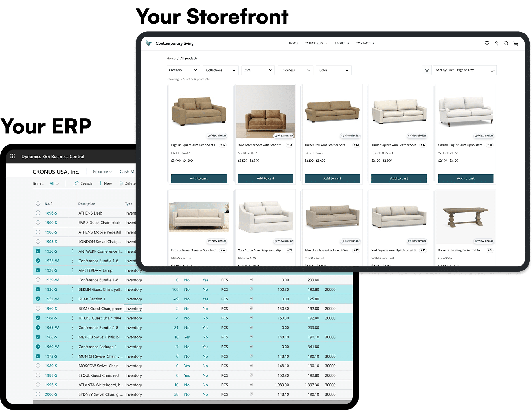
Task: Click View similar on Big Sur Square Arm sofa
Action: point(217,136)
